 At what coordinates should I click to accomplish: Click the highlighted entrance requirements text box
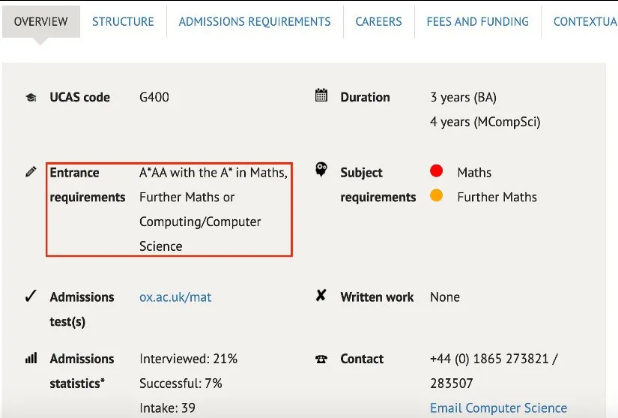click(x=169, y=209)
